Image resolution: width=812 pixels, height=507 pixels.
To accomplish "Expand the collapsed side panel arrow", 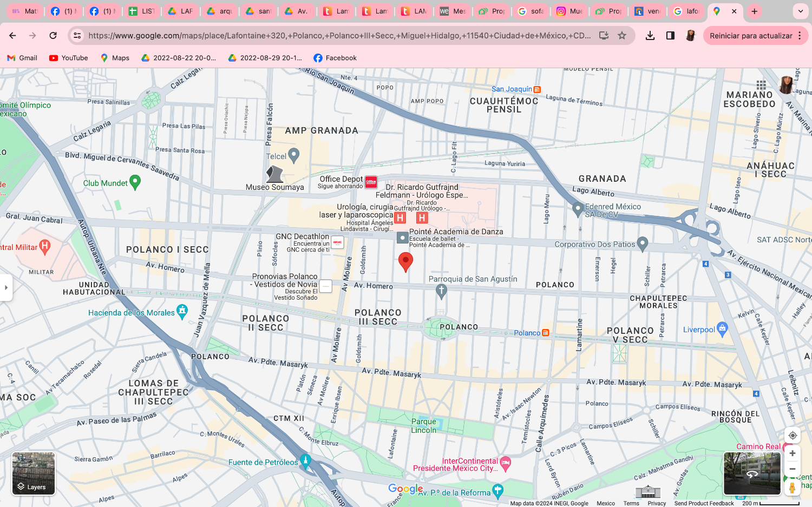I will point(6,287).
